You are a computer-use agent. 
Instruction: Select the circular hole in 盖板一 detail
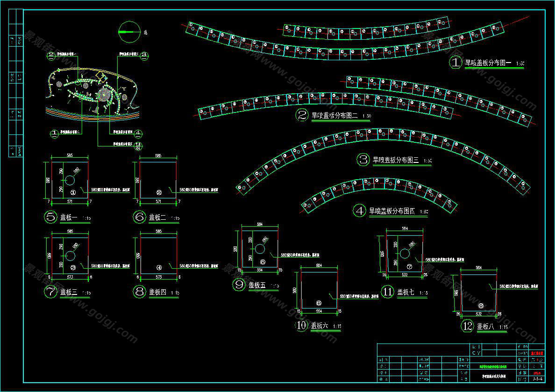pyautogui.click(x=70, y=180)
